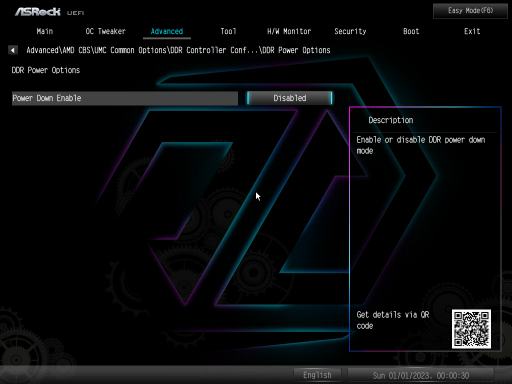
Task: Click the date and time display
Action: [x=421, y=376]
